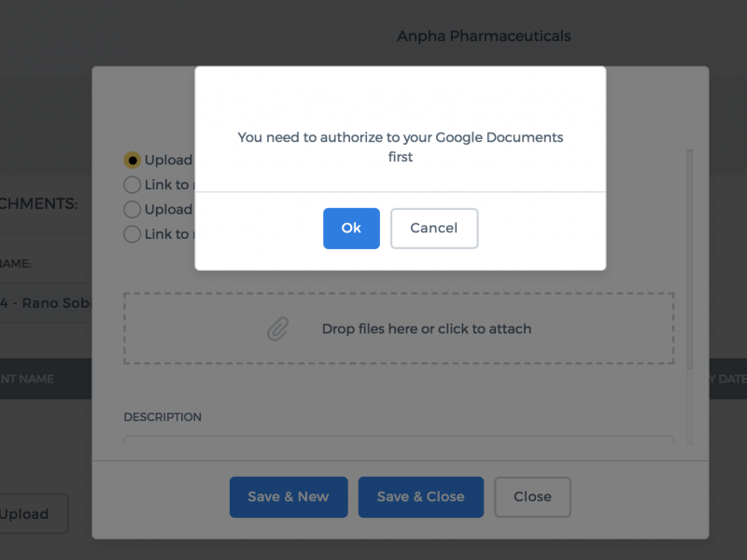
Task: Click the attachment dialog's vertical scrollbar
Action: [689, 259]
